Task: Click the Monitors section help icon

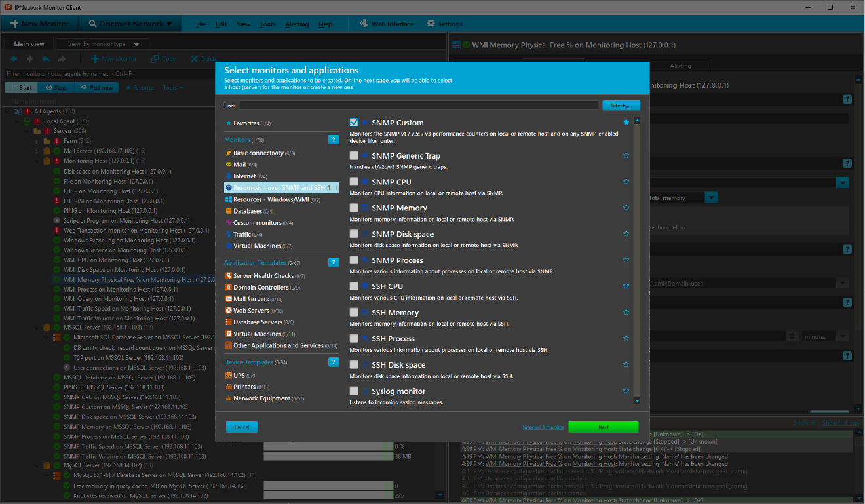Action: pyautogui.click(x=334, y=140)
